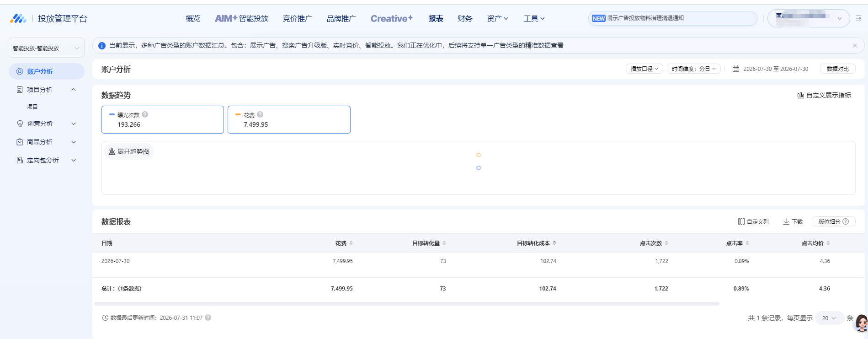Click the 102.74 cost cell in data row

tap(548, 261)
